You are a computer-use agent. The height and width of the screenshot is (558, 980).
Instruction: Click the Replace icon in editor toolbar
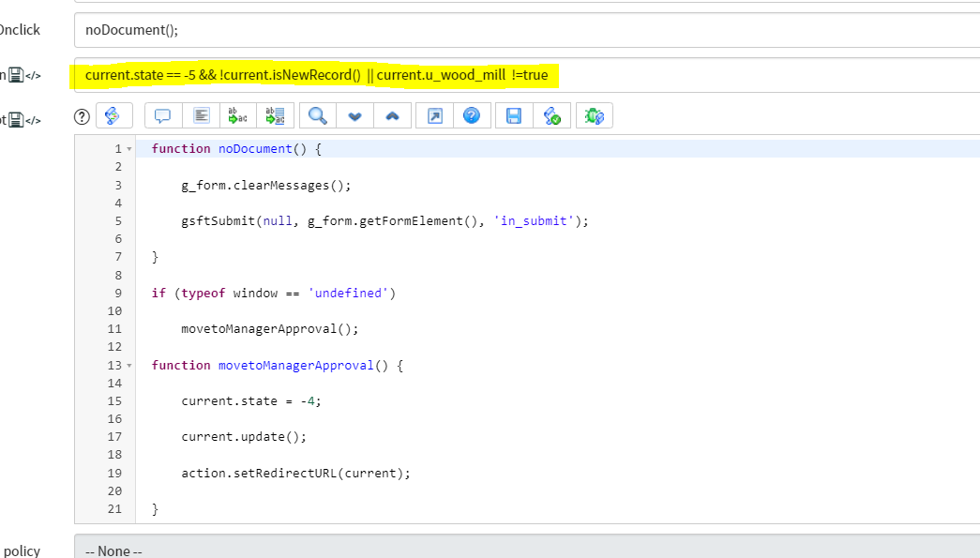pyautogui.click(x=237, y=115)
